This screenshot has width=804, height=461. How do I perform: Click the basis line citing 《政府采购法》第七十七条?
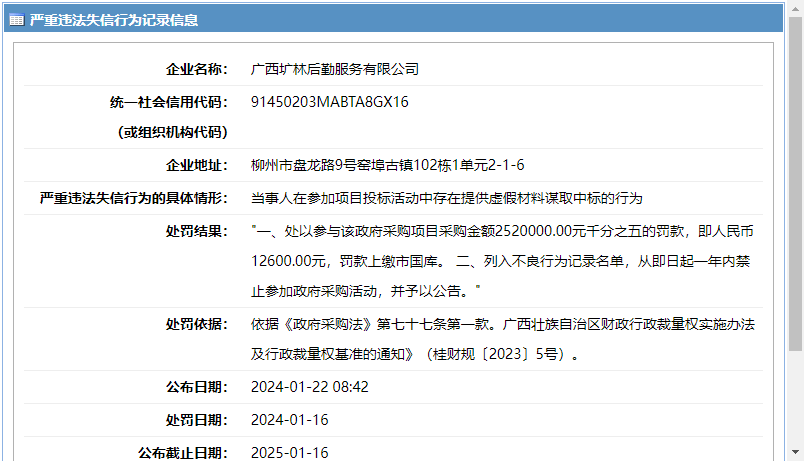click(502, 324)
